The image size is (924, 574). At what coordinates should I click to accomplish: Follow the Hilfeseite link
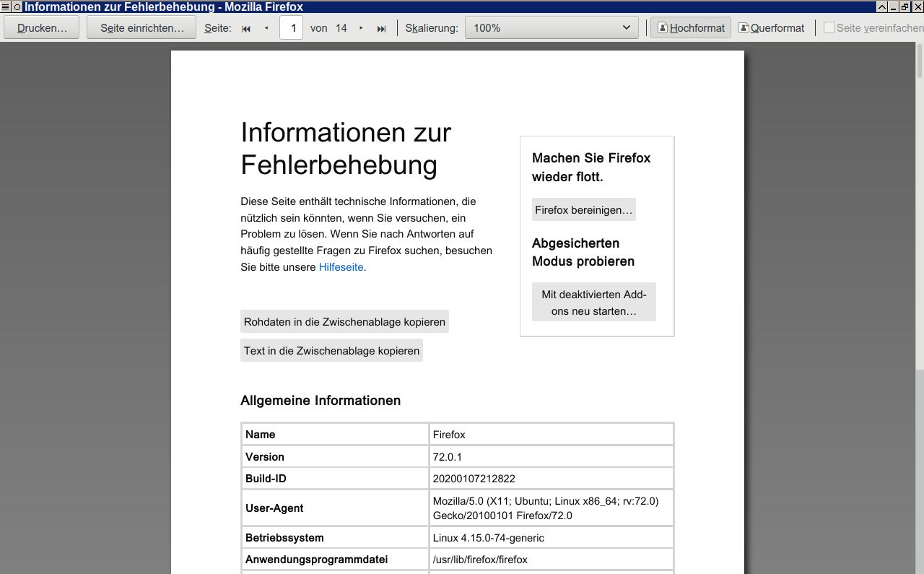click(341, 267)
